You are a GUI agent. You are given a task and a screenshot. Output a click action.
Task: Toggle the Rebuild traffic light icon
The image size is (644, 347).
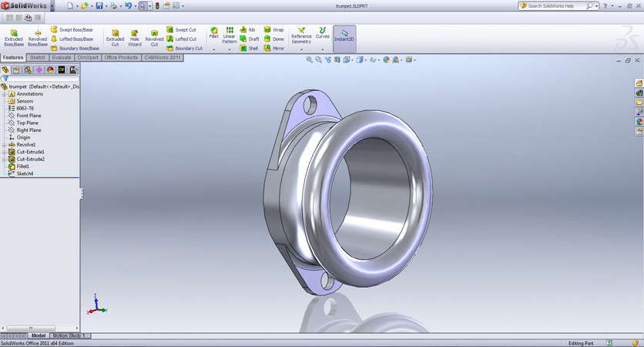(157, 6)
